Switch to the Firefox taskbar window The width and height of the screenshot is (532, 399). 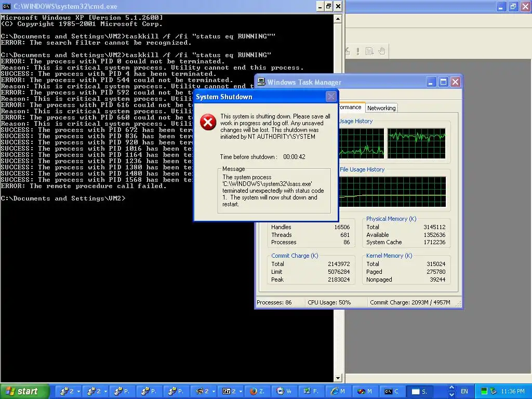(258, 391)
